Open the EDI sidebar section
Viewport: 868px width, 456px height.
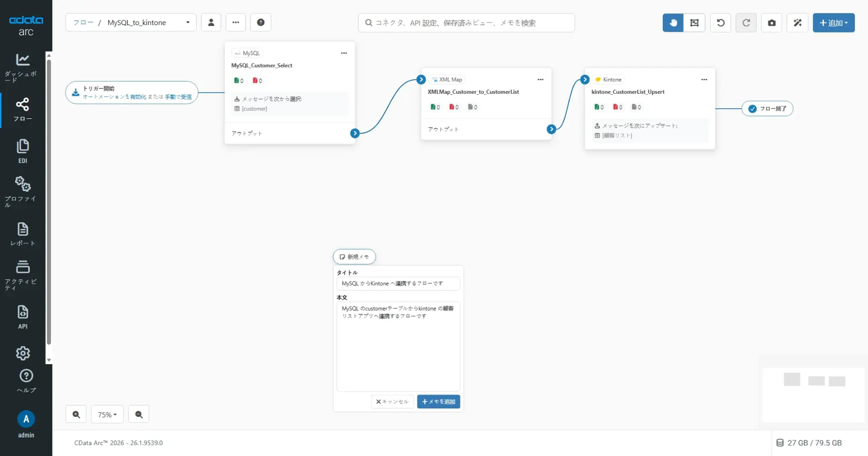(23, 151)
